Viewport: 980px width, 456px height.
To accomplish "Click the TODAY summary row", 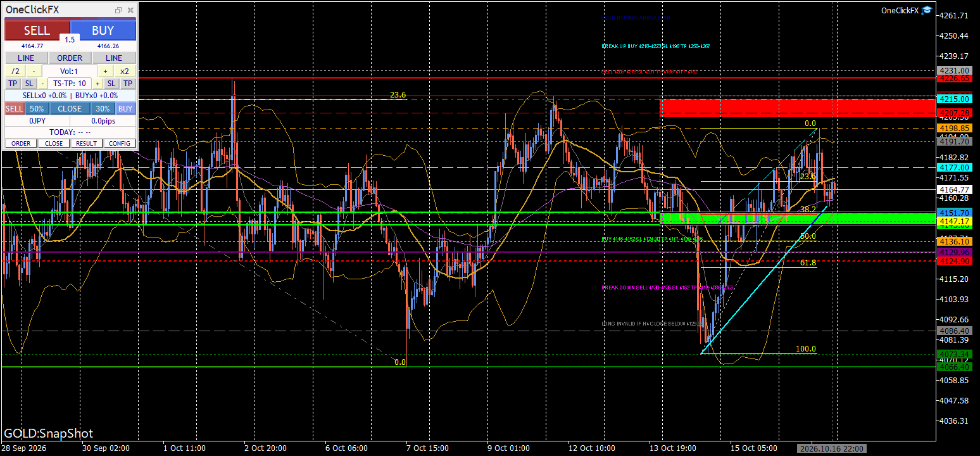I will [70, 132].
